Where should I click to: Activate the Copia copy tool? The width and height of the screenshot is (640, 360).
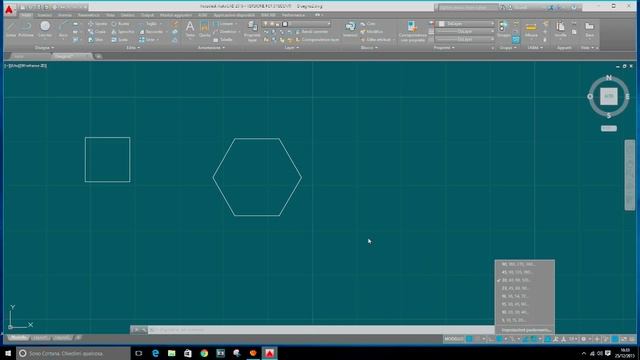point(97,32)
